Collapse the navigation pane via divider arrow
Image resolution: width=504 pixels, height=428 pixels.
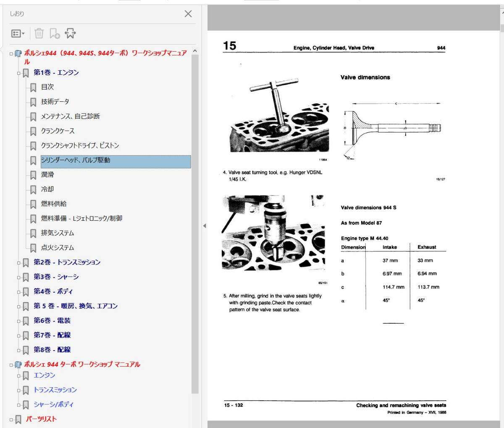(205, 226)
